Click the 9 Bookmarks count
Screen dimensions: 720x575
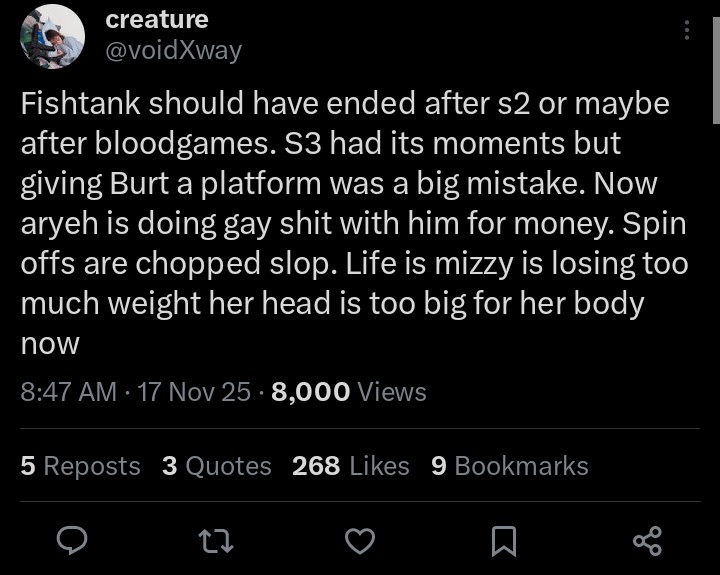click(x=509, y=466)
